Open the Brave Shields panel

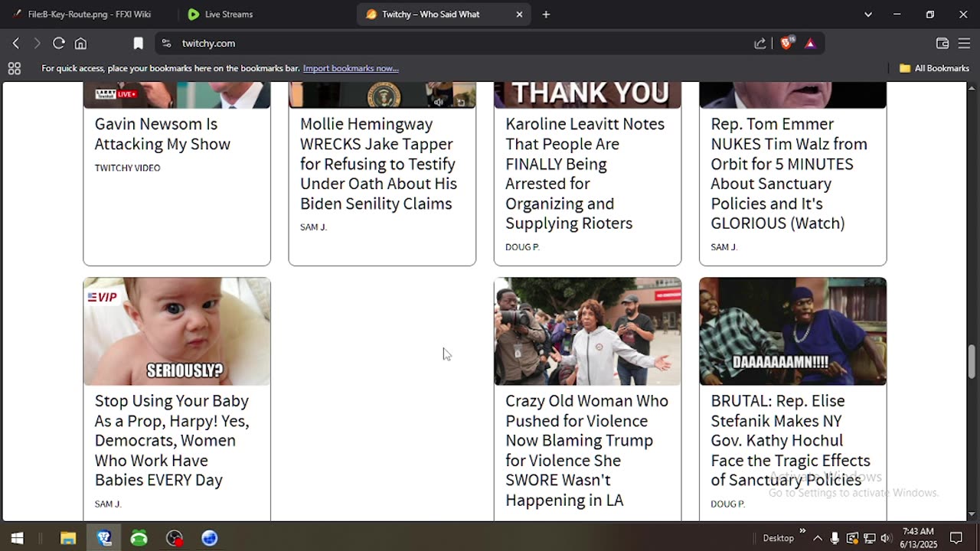(786, 44)
